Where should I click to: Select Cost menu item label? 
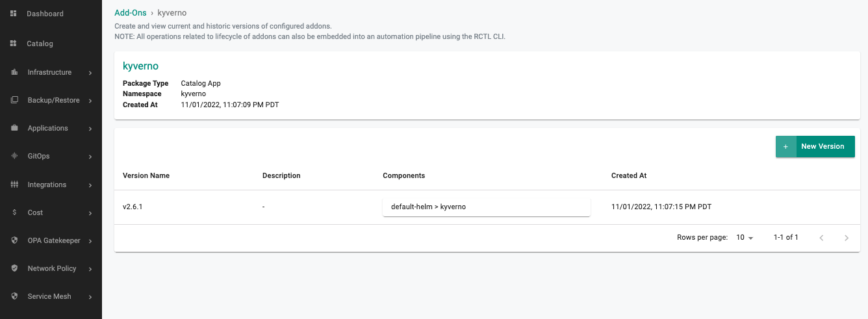click(x=35, y=212)
